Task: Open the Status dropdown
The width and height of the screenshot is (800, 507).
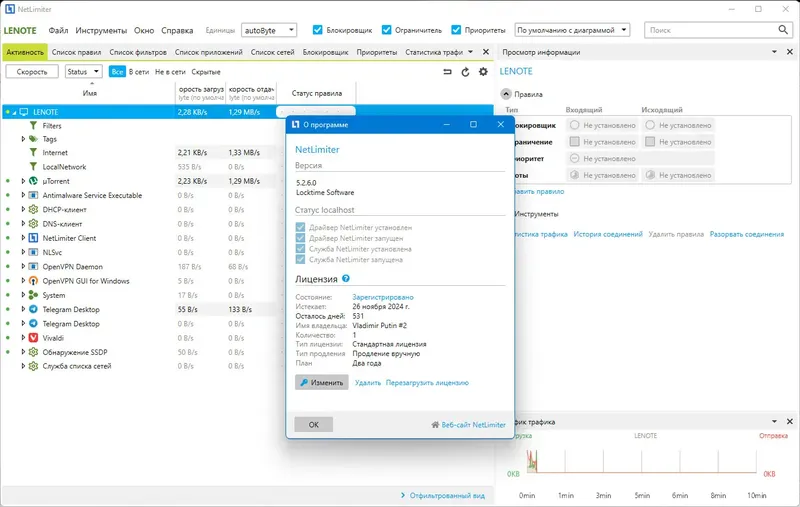Action: pos(84,72)
